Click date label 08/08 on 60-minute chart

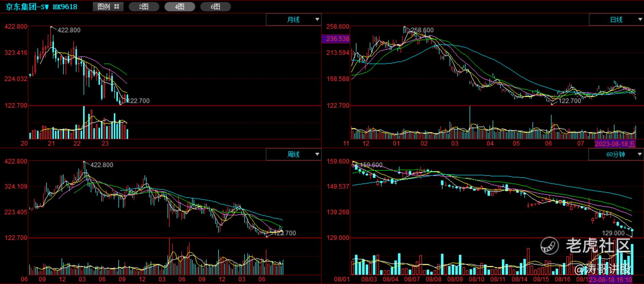click(433, 279)
